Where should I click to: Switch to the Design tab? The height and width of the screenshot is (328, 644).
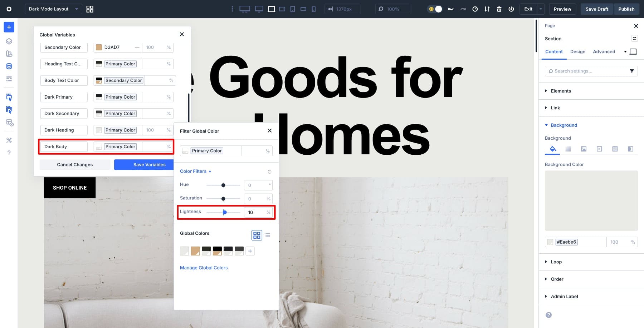coord(578,51)
